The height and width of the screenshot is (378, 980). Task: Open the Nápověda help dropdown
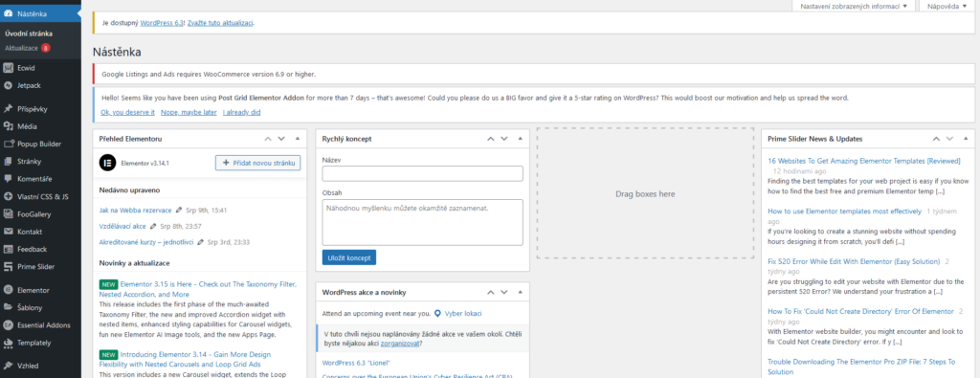tap(947, 7)
